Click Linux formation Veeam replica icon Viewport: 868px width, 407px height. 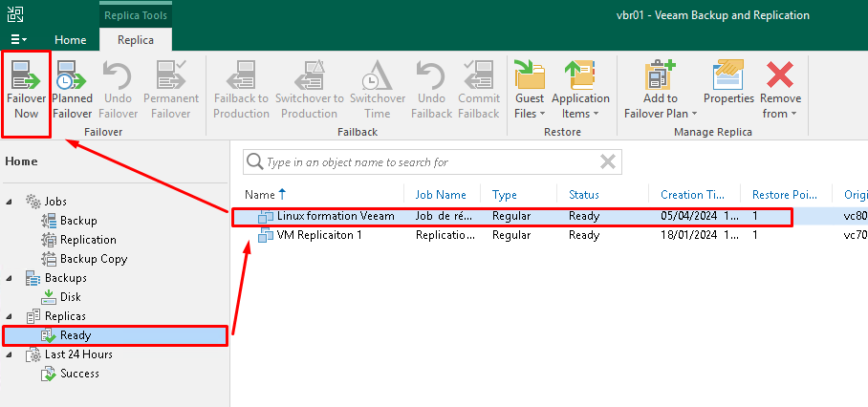tap(266, 217)
